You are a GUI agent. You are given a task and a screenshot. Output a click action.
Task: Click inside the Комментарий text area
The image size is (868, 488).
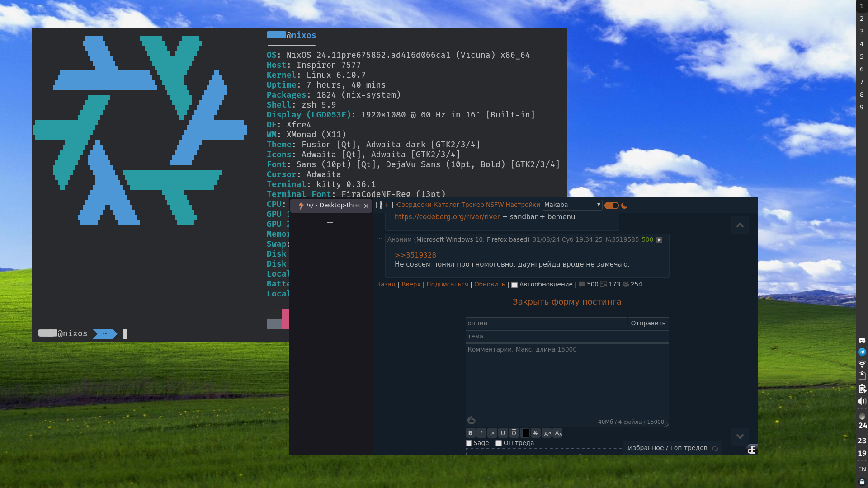point(567,385)
